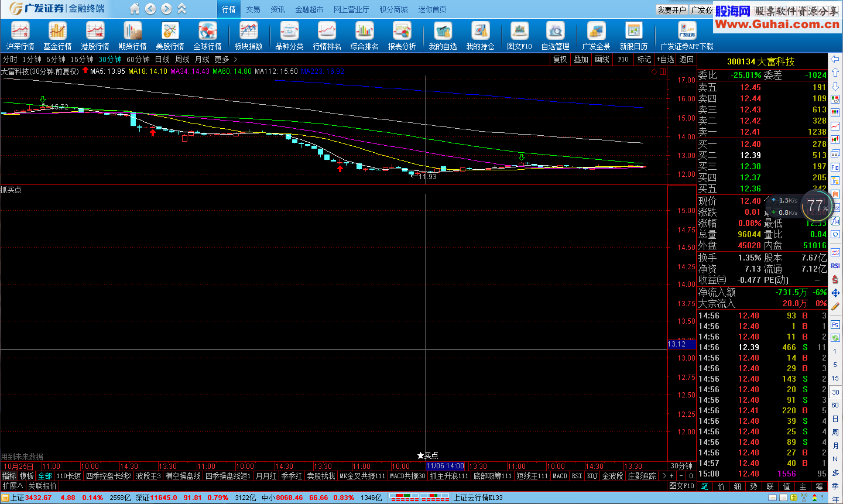This screenshot has width=843, height=504.
Task: Click left-arrow icon in right sidebar
Action: click(835, 59)
